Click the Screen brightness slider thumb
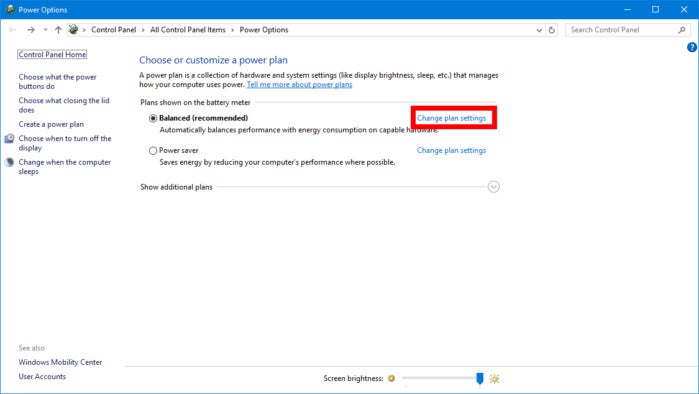699x394 pixels. point(480,378)
